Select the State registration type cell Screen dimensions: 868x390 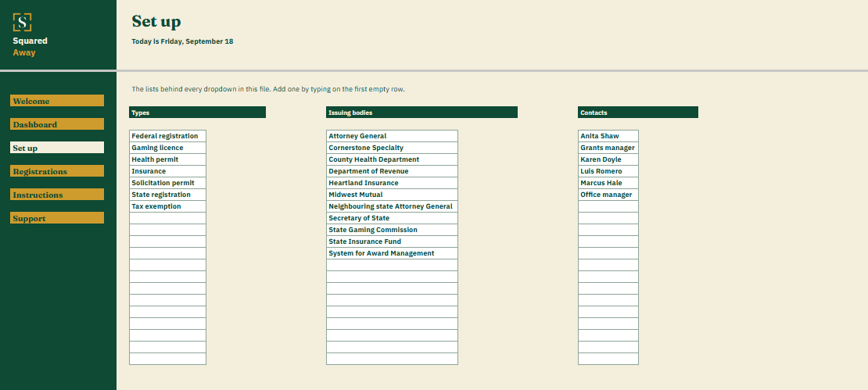167,195
